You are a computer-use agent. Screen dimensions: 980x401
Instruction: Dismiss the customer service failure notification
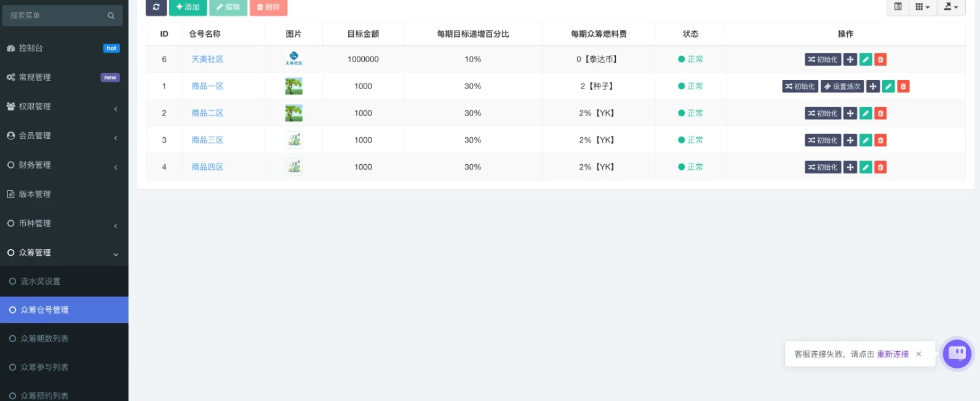(918, 354)
